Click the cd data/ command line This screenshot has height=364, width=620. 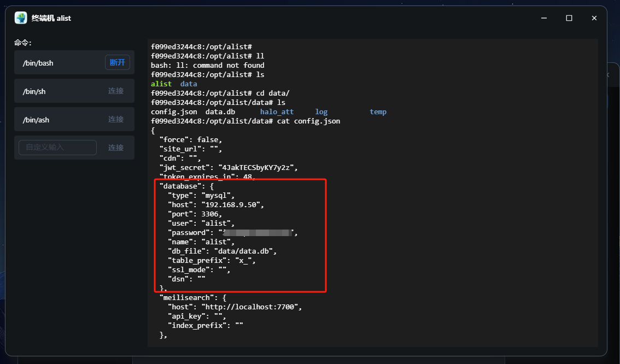tap(220, 93)
